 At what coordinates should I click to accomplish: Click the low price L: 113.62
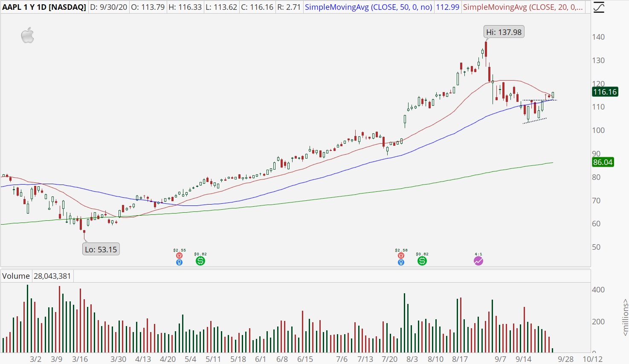[221, 7]
